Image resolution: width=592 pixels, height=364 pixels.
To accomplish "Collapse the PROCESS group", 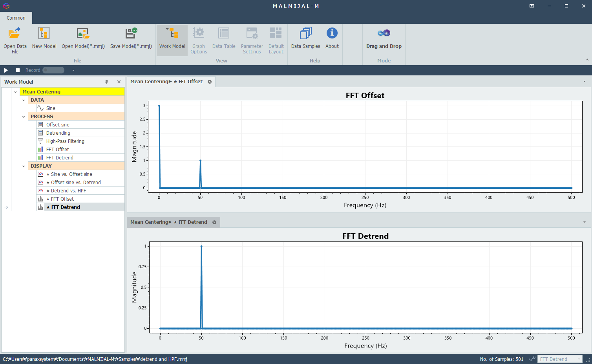I will pos(24,117).
